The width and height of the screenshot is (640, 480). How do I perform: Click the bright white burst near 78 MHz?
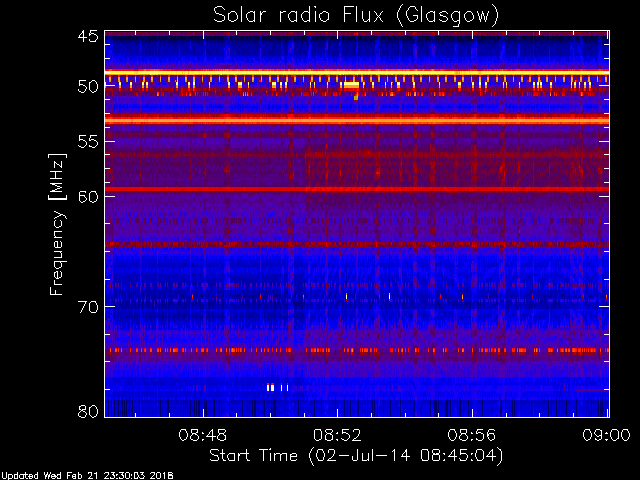click(278, 387)
